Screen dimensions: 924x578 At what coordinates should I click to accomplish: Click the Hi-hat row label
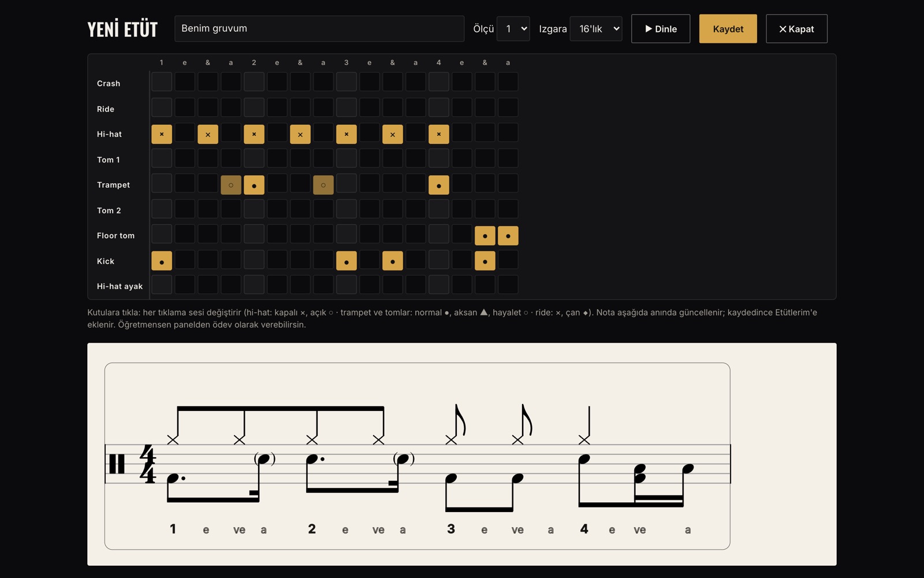(109, 134)
